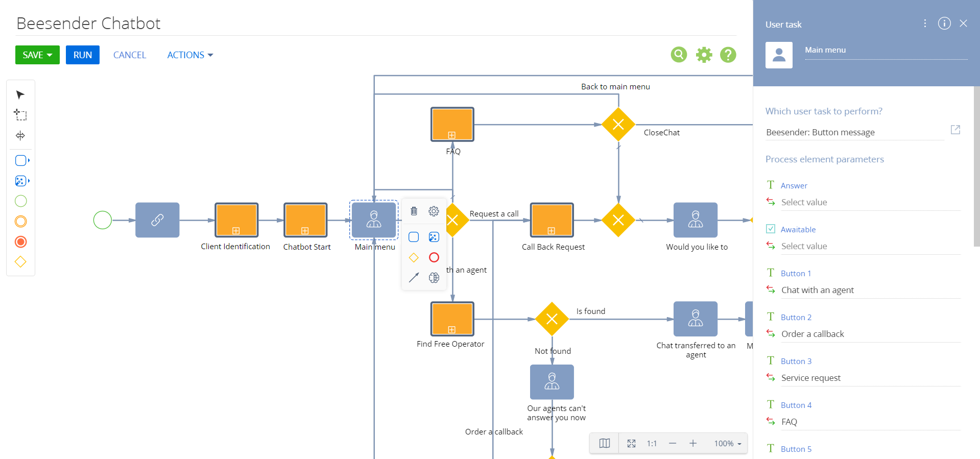The width and height of the screenshot is (980, 459).
Task: Open the three-dot menu in User task panel
Action: point(925,23)
